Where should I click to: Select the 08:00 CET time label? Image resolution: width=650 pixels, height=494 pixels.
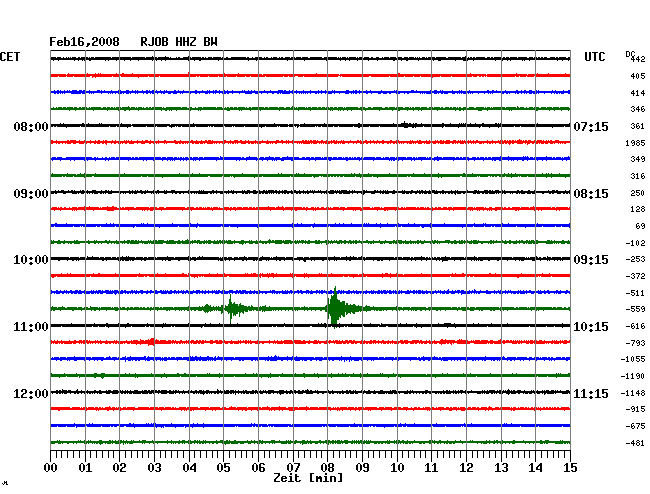click(x=31, y=126)
